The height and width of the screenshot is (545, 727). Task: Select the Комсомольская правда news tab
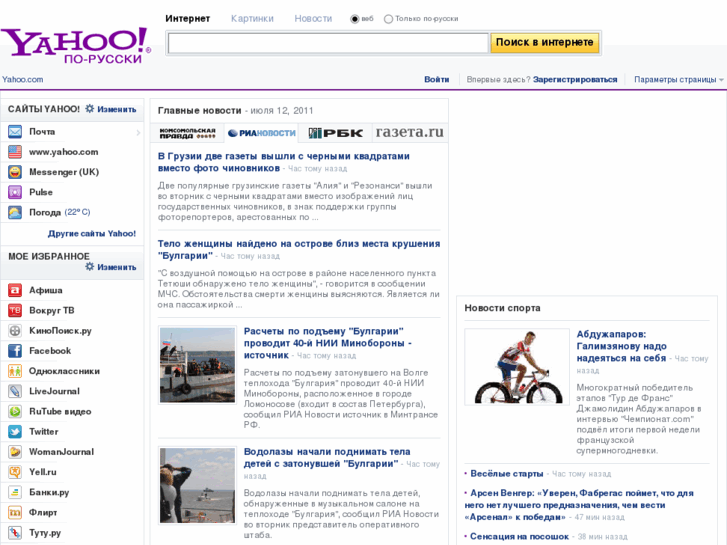pos(187,133)
